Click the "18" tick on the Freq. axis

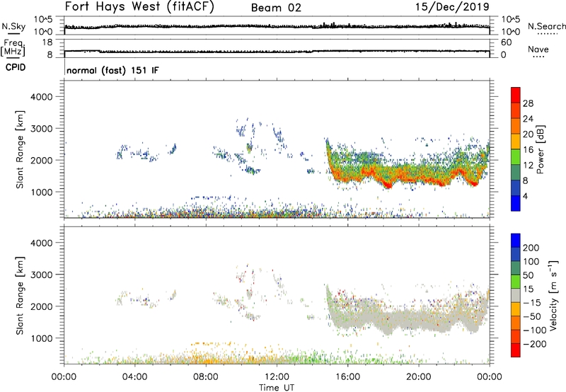click(47, 42)
